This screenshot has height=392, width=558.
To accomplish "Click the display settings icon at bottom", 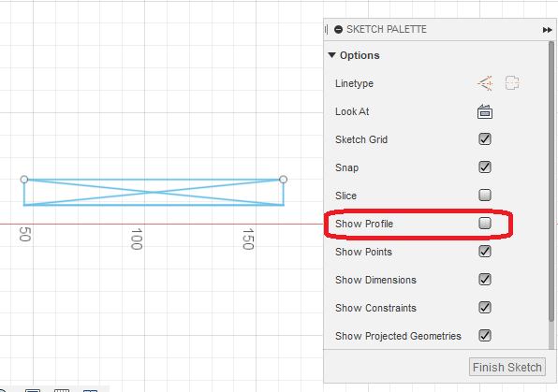I will pyautogui.click(x=33, y=390).
